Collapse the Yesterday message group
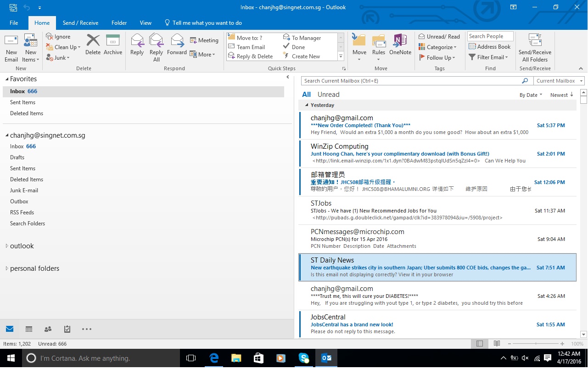 pos(307,105)
